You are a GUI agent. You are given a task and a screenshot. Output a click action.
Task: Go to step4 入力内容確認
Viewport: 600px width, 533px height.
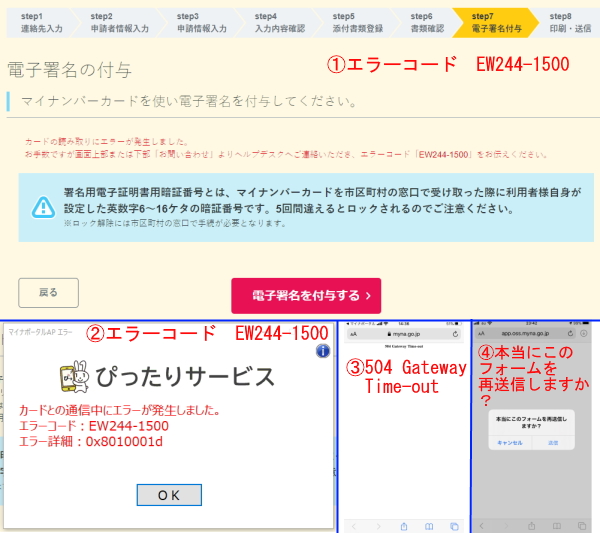[280, 23]
